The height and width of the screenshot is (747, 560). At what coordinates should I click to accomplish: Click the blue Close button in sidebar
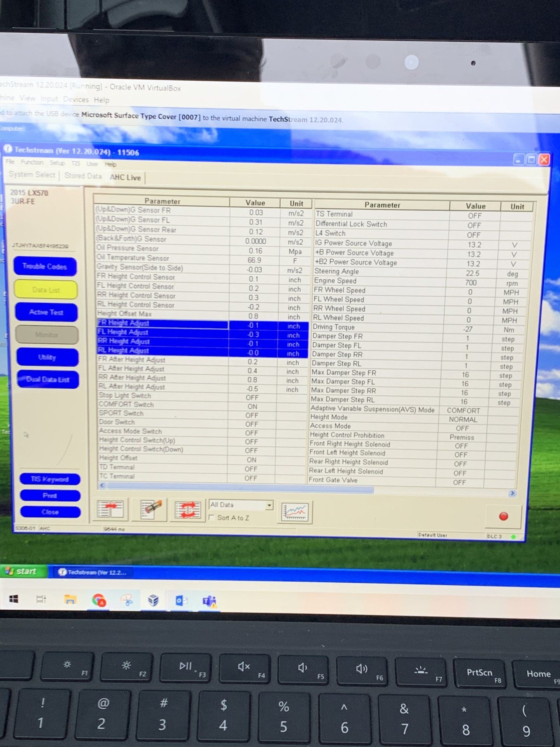tap(51, 512)
